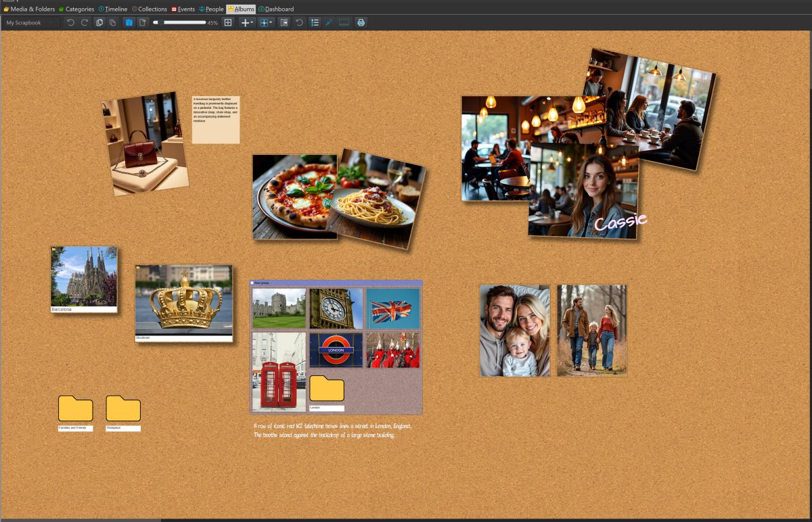The height and width of the screenshot is (522, 812).
Task: Click the Workplace folder label
Action: [x=123, y=428]
